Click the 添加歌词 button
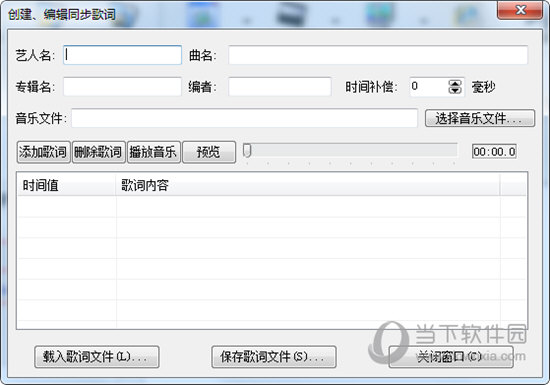550x385 pixels. tap(43, 152)
